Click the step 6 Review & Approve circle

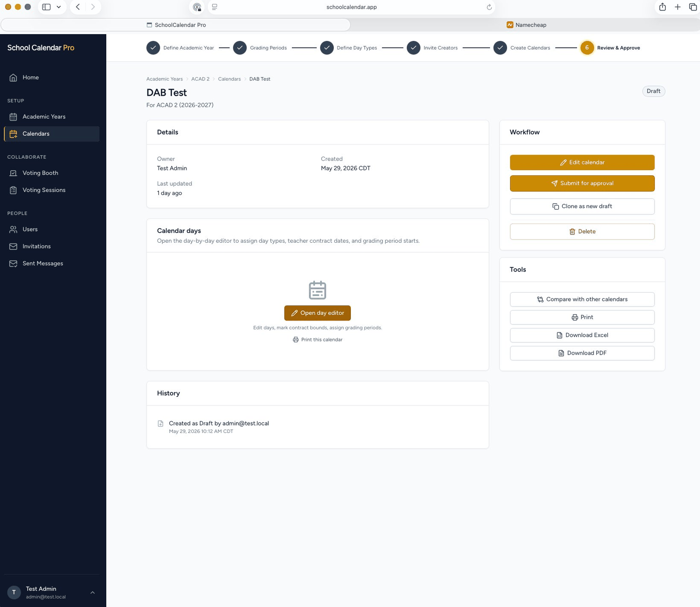pos(587,48)
